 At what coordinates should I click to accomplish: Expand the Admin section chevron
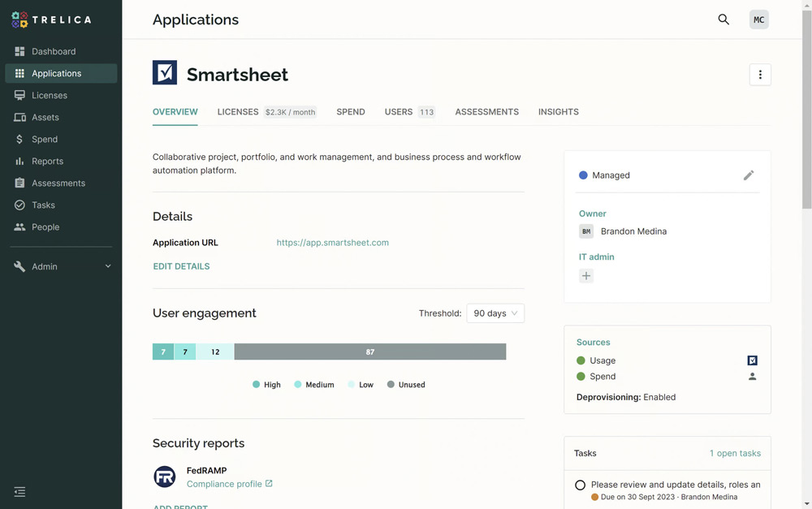click(108, 266)
